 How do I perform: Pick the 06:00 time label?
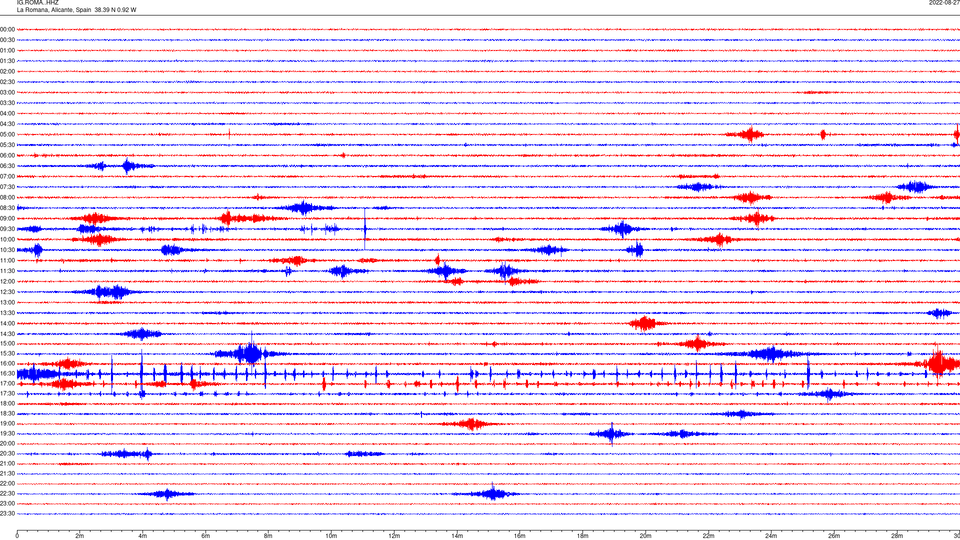point(7,155)
